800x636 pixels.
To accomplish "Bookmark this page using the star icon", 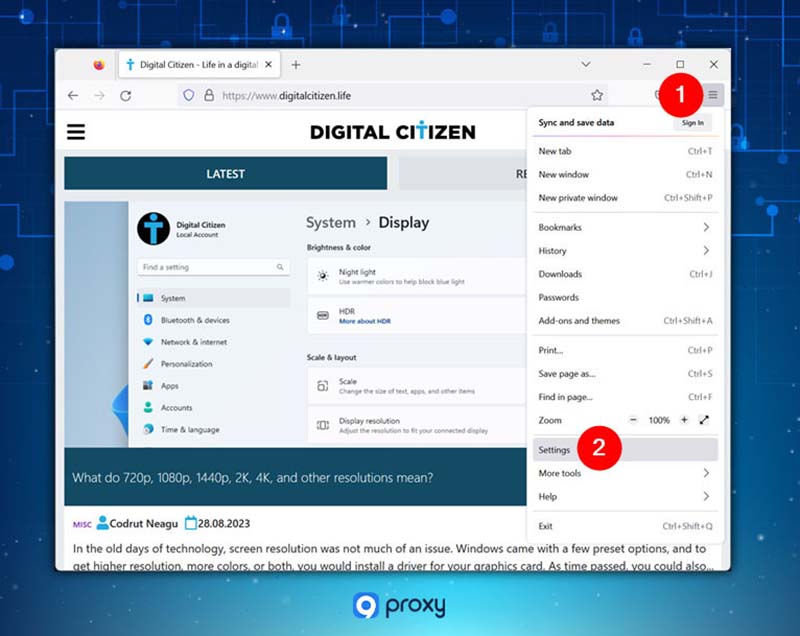I will (x=596, y=94).
